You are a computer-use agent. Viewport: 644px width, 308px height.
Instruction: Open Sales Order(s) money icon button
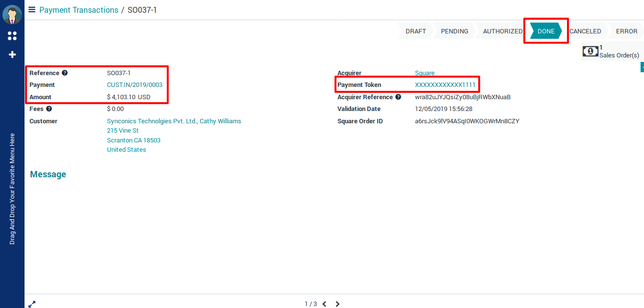591,51
